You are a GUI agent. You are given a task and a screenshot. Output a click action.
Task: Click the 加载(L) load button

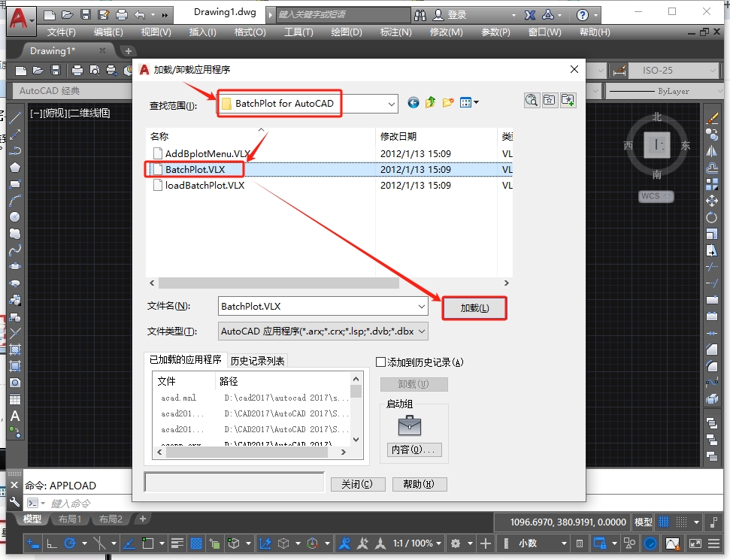(474, 308)
